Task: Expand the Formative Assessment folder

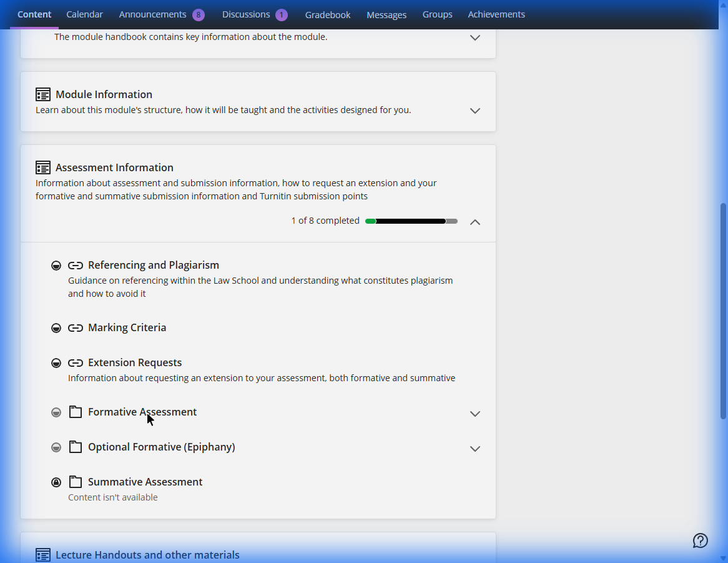Action: [x=475, y=414]
